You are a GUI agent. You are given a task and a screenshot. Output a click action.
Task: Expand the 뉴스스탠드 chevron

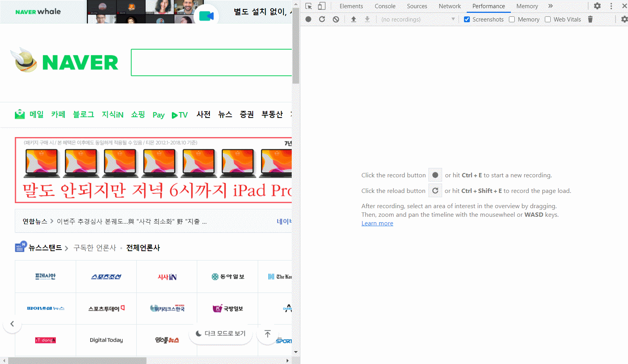pyautogui.click(x=66, y=248)
